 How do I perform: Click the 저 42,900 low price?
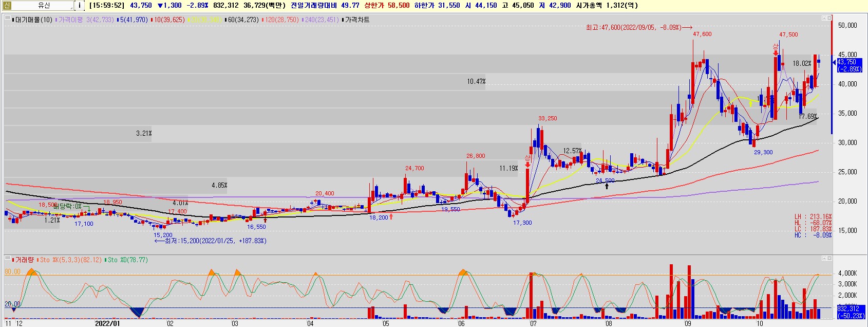pyautogui.click(x=555, y=5)
